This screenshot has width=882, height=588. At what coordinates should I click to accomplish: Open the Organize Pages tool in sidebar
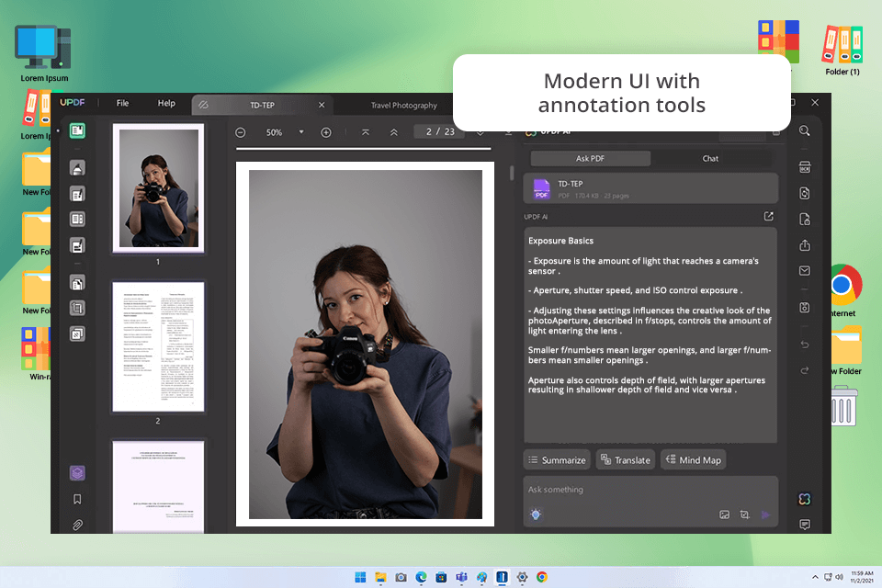click(77, 282)
